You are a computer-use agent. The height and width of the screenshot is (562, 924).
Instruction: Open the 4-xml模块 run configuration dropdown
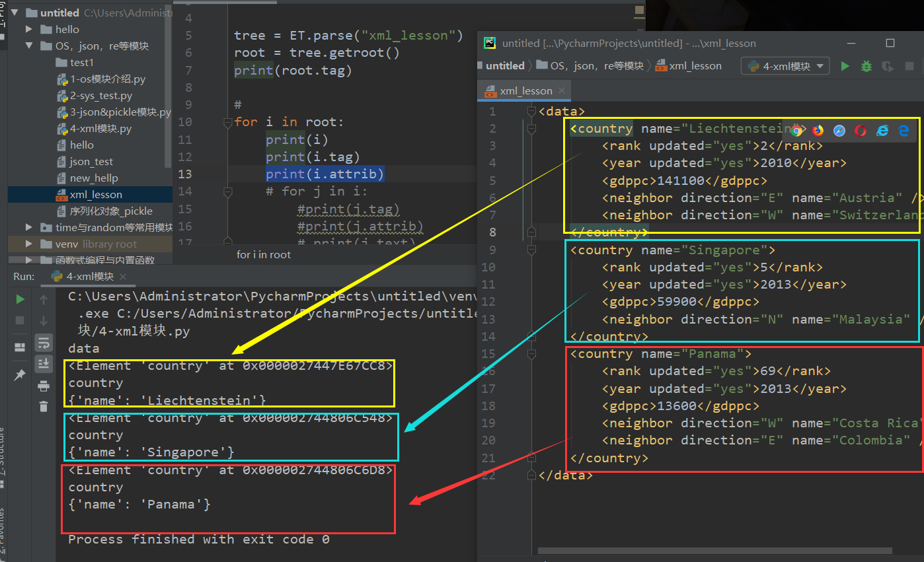(x=787, y=66)
